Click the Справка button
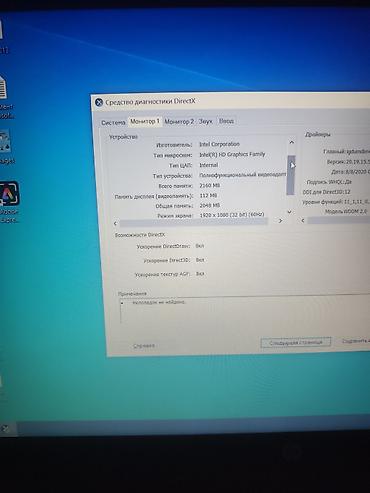The height and width of the screenshot is (493, 370). click(144, 346)
